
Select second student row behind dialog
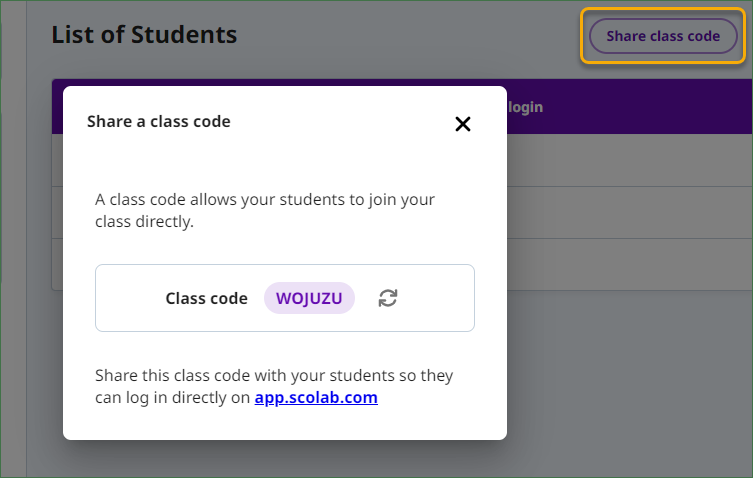coord(629,212)
